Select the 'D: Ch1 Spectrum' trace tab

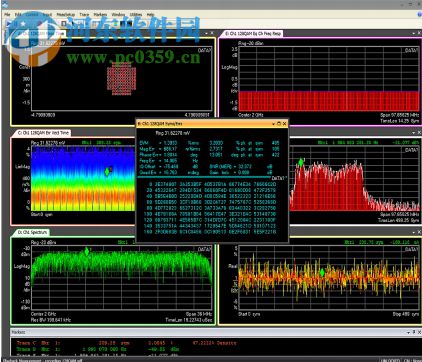[32, 232]
